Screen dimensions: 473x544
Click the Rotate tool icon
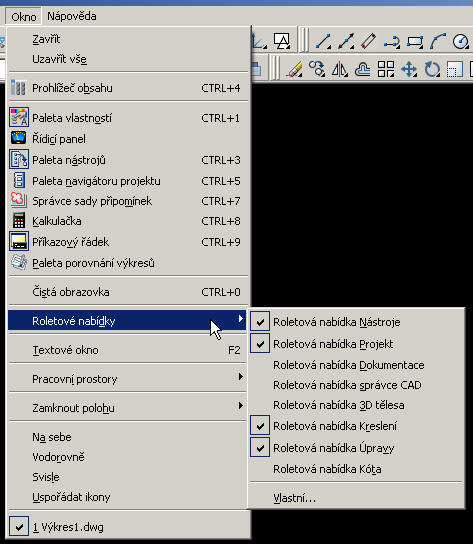tap(432, 69)
